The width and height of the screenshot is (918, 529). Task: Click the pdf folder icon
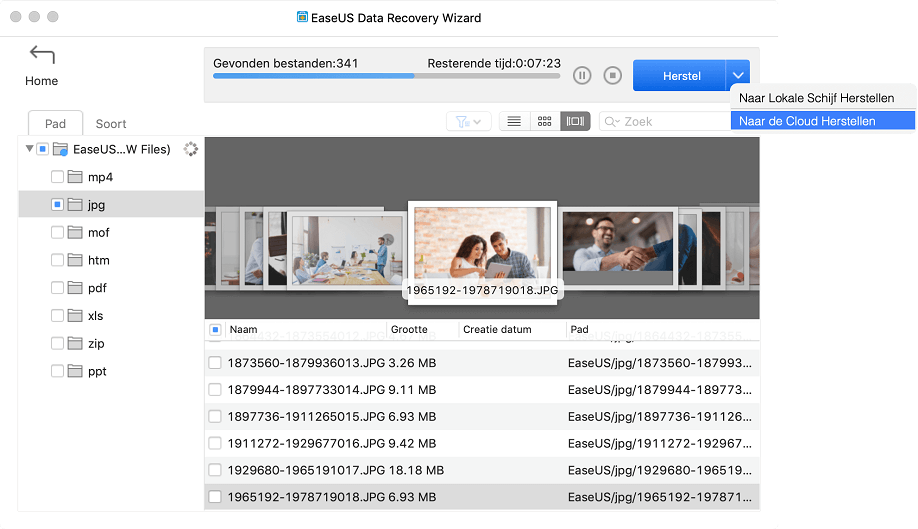(75, 288)
